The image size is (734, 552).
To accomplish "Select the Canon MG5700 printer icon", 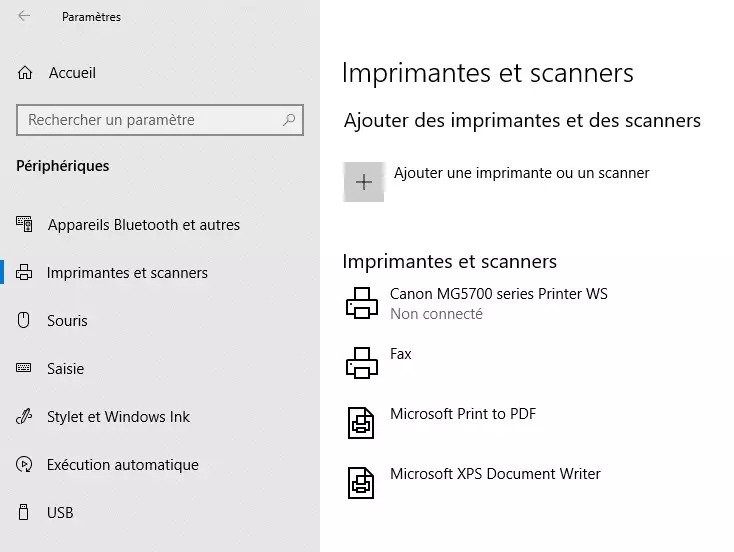I will (361, 303).
